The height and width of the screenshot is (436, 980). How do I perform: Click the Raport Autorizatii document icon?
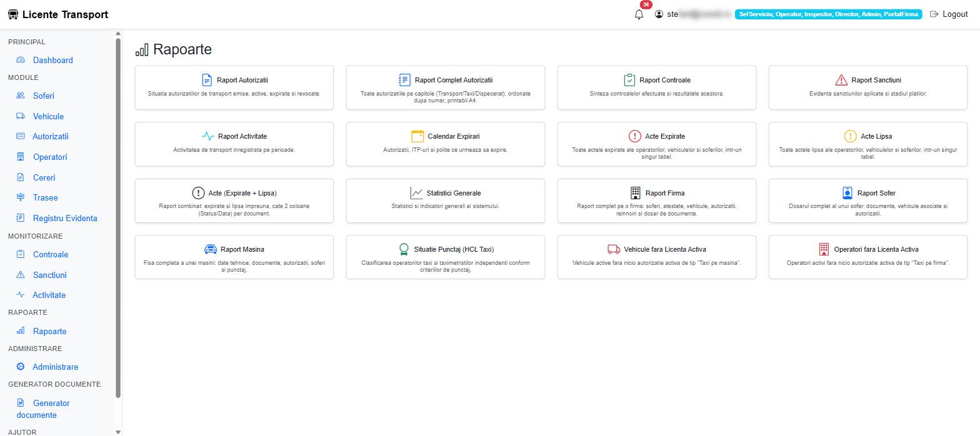click(x=207, y=80)
